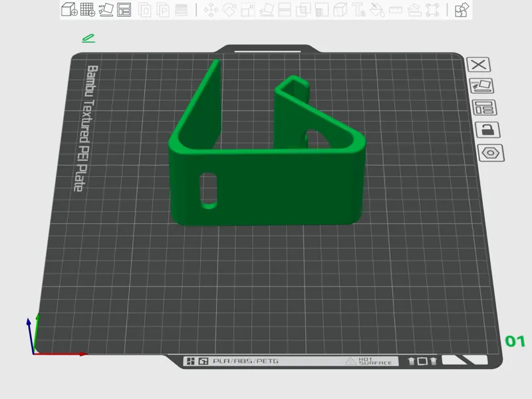Activate the Lay on face tool

coord(267,10)
